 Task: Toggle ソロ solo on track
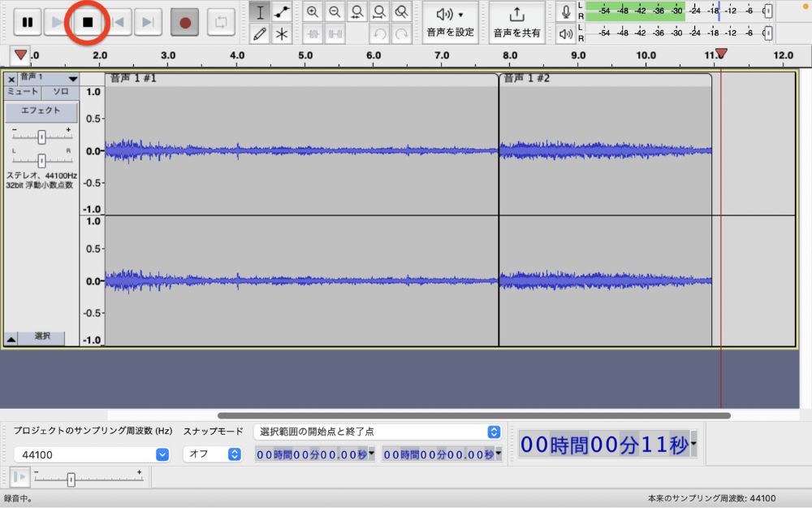coord(61,92)
